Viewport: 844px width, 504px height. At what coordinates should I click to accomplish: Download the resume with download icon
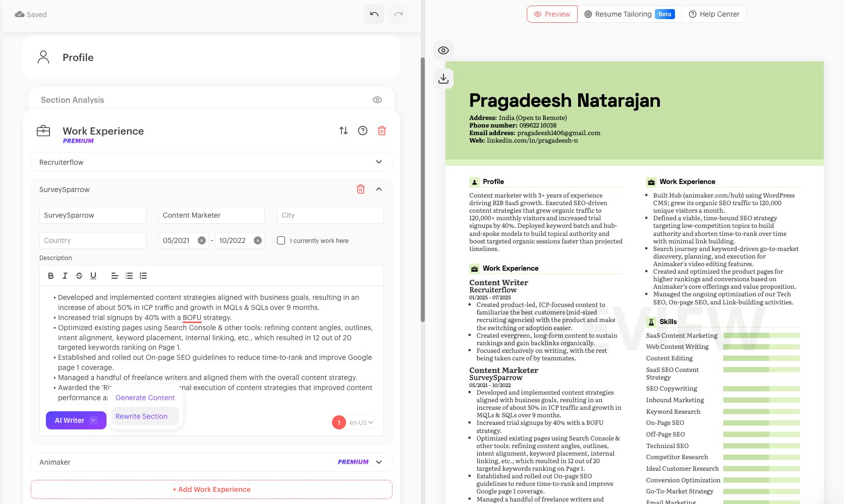(x=443, y=79)
